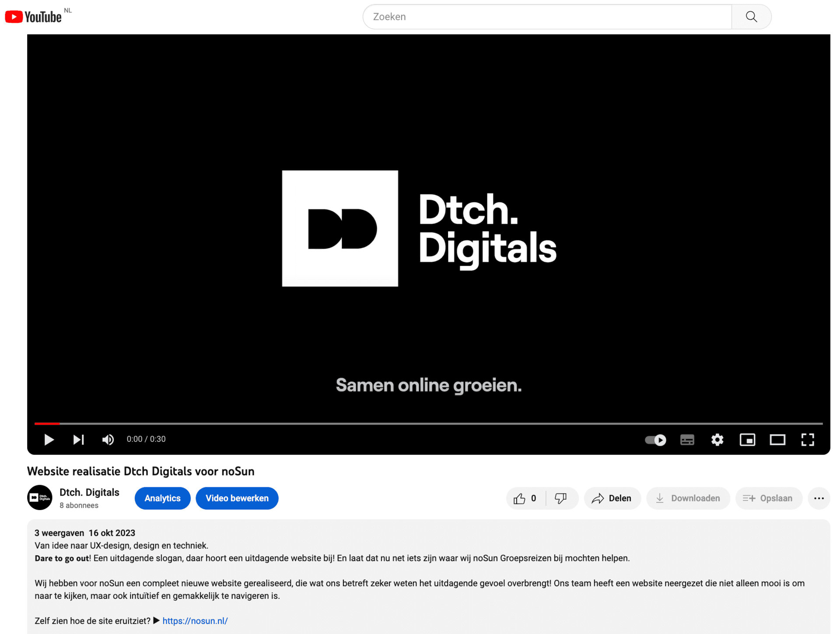Click the "Dare to go out" bold text

[x=62, y=558]
